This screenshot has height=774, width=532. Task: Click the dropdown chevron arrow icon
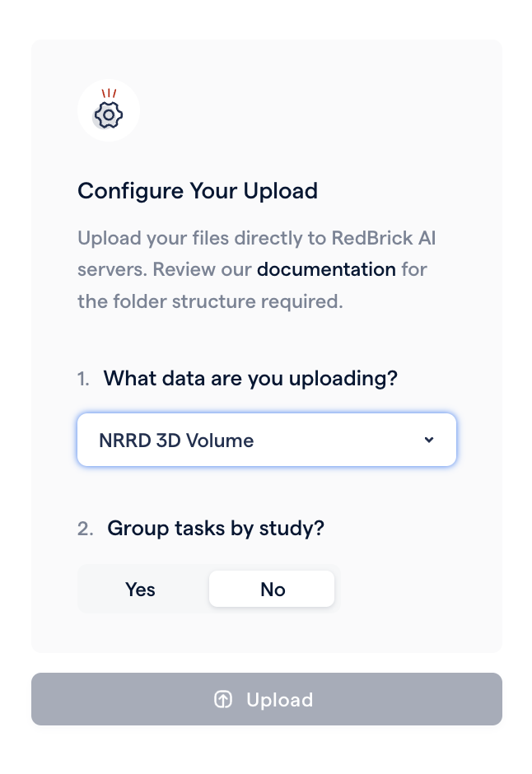[x=429, y=440]
